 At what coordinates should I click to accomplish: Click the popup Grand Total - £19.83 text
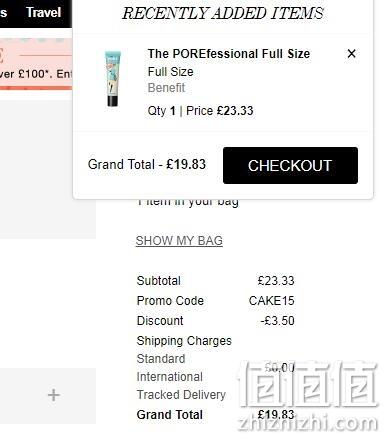click(x=147, y=164)
